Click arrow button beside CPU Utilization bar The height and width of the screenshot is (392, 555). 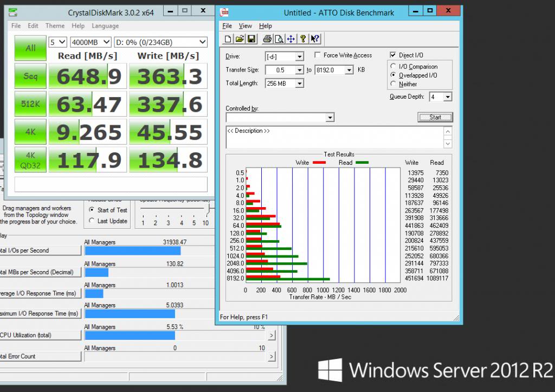pyautogui.click(x=272, y=335)
